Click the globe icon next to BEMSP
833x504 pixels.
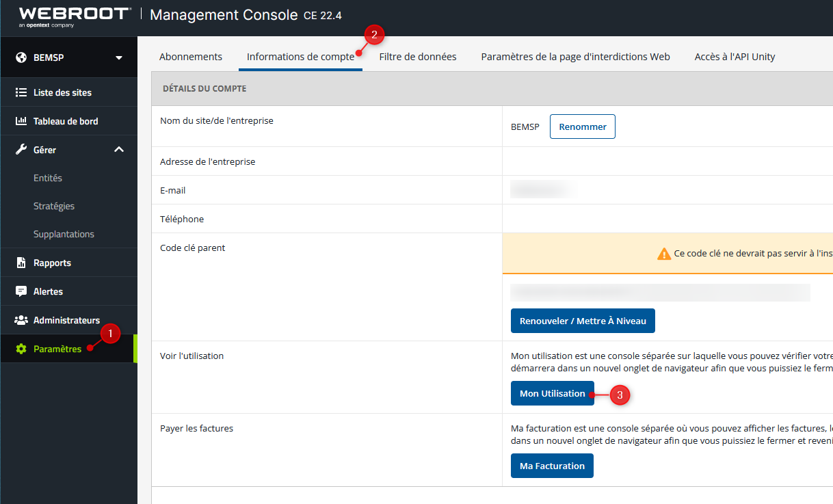[x=21, y=57]
